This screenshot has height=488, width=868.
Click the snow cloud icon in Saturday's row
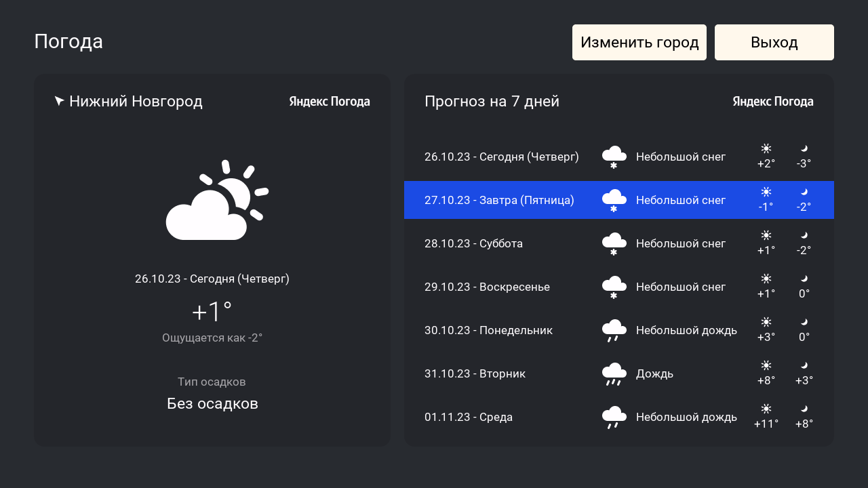click(x=614, y=243)
